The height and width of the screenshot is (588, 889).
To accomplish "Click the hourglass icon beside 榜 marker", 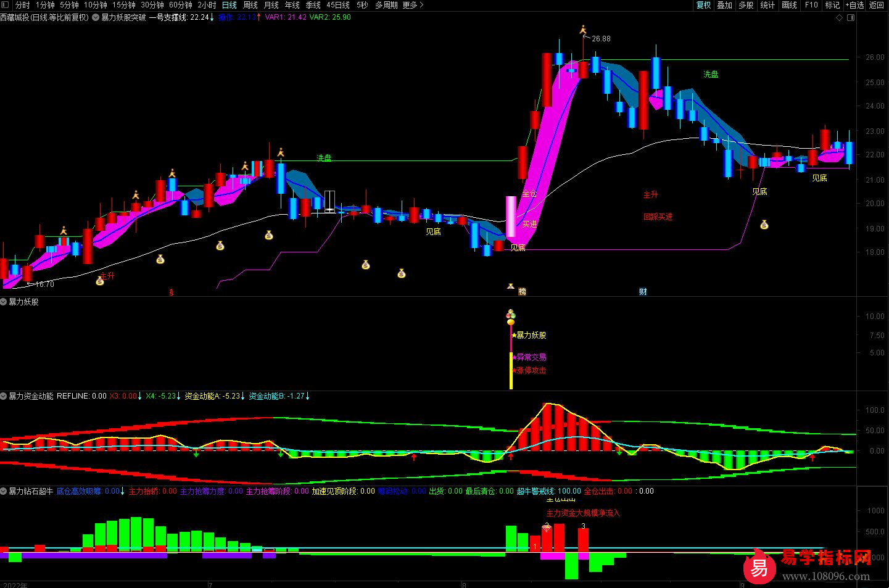I will click(x=511, y=286).
